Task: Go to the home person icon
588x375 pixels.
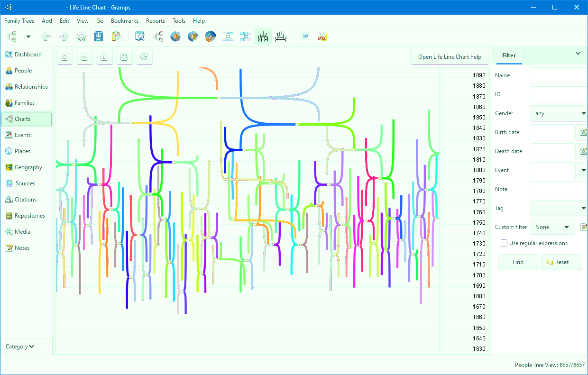Action: [x=81, y=37]
